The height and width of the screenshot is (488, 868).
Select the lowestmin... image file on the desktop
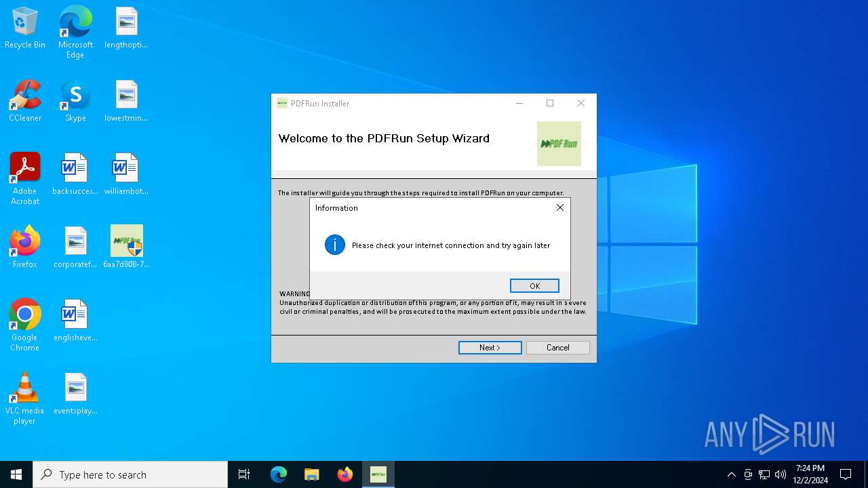[x=126, y=102]
